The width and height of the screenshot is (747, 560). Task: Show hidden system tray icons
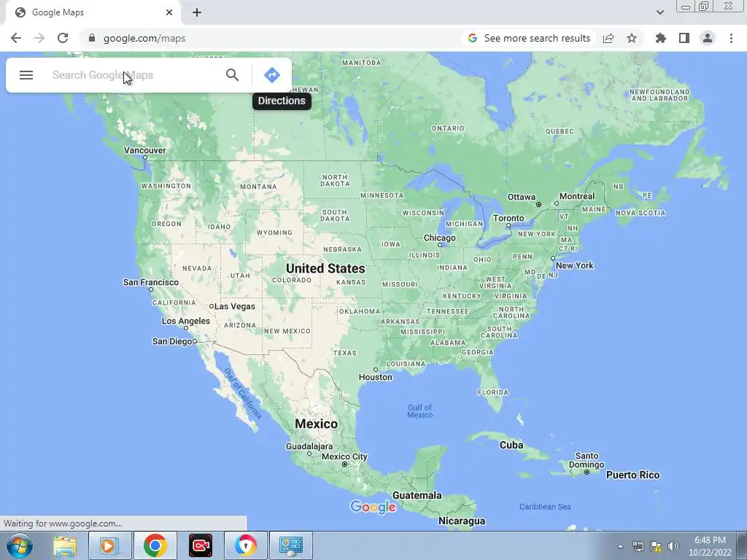point(620,546)
